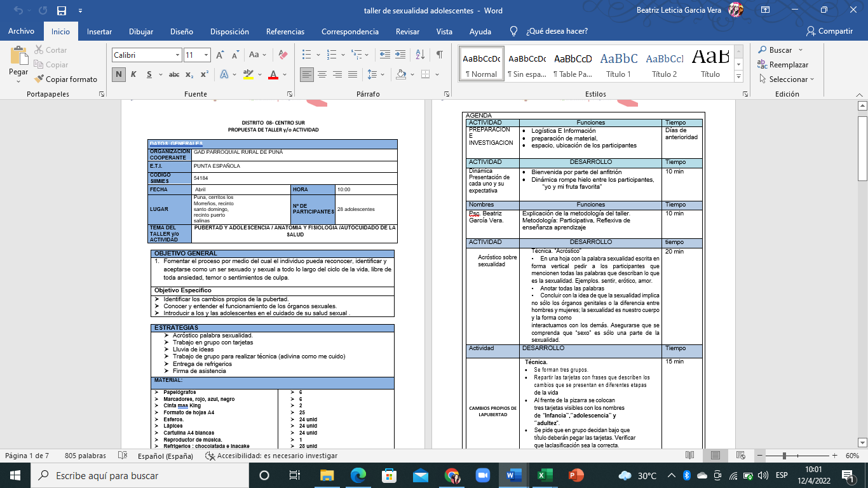This screenshot has height=488, width=868.
Task: Toggle bold N formatting
Action: [x=119, y=74]
